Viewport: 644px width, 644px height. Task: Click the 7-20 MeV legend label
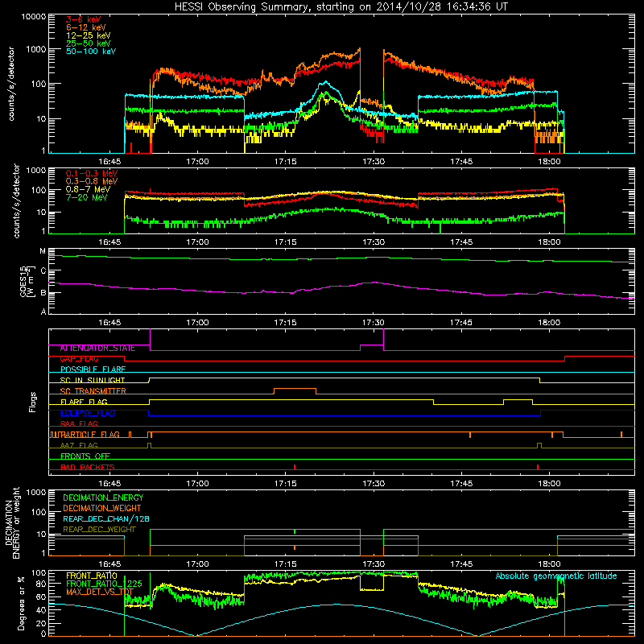[x=87, y=197]
